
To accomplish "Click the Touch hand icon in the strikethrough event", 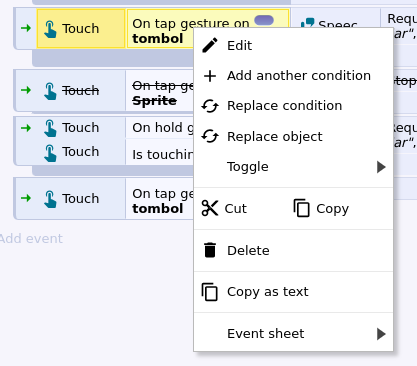I will pos(50,91).
